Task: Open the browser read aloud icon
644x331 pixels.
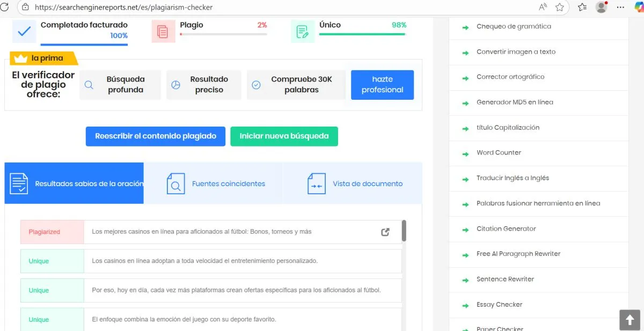Action: [543, 7]
